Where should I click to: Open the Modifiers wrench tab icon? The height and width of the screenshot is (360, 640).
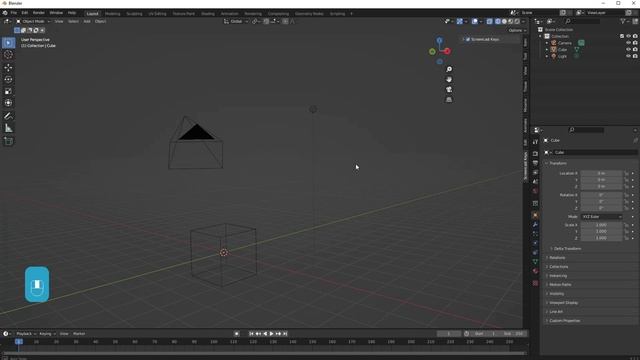pos(536,225)
